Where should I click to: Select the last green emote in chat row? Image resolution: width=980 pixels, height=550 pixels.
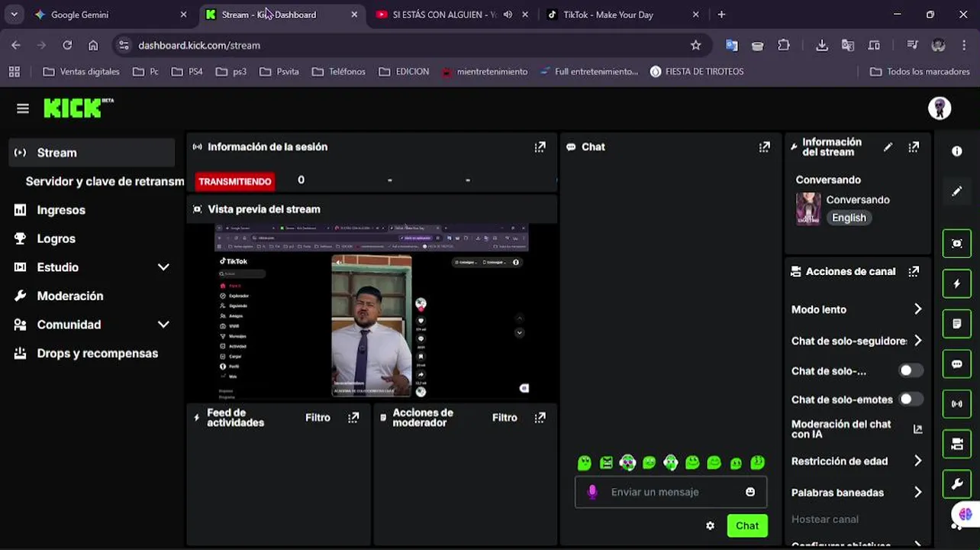[758, 463]
